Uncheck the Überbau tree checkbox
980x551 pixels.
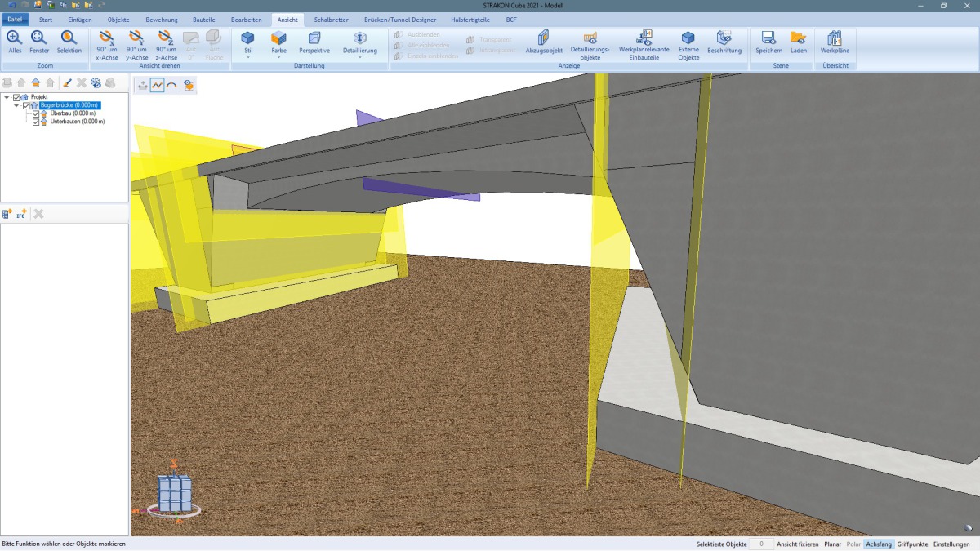36,113
